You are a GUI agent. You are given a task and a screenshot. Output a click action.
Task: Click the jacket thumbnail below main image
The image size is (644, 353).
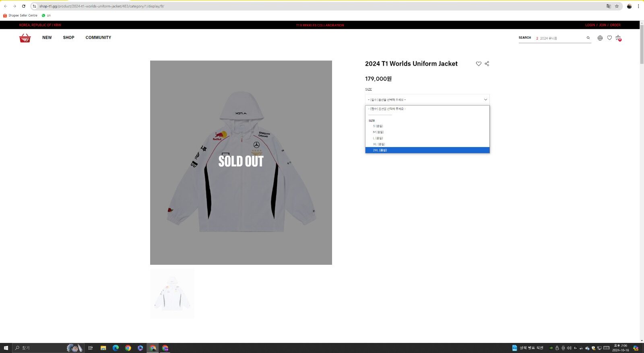coord(172,294)
